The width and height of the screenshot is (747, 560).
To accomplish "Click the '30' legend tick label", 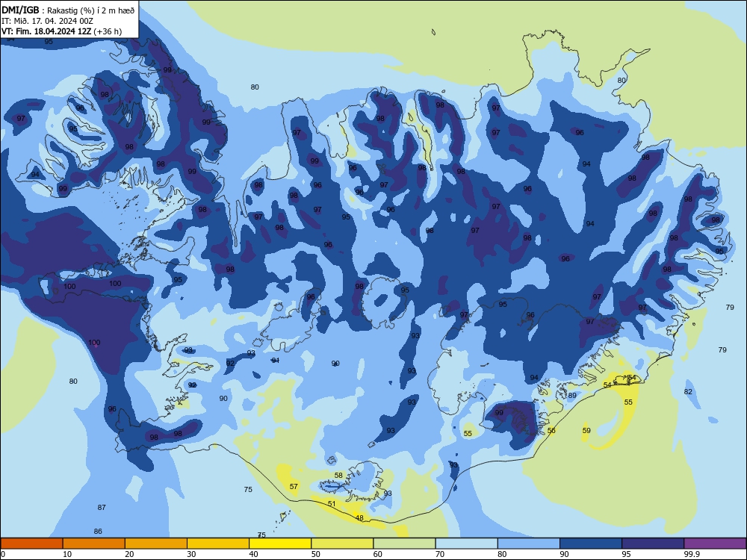I will pos(191,554).
